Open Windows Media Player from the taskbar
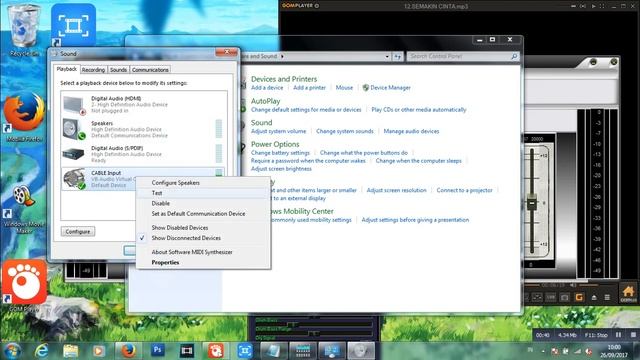Screen dimensions: 640x360 coord(98,351)
